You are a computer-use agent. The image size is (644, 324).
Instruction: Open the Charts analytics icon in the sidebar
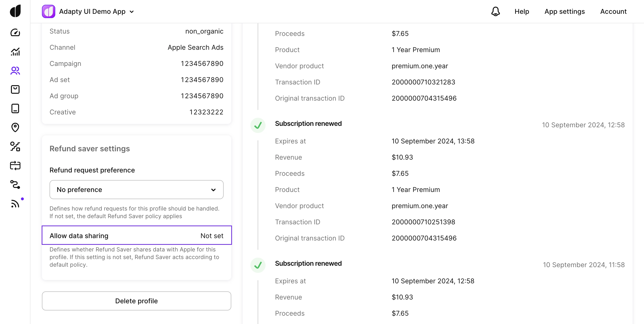[15, 52]
